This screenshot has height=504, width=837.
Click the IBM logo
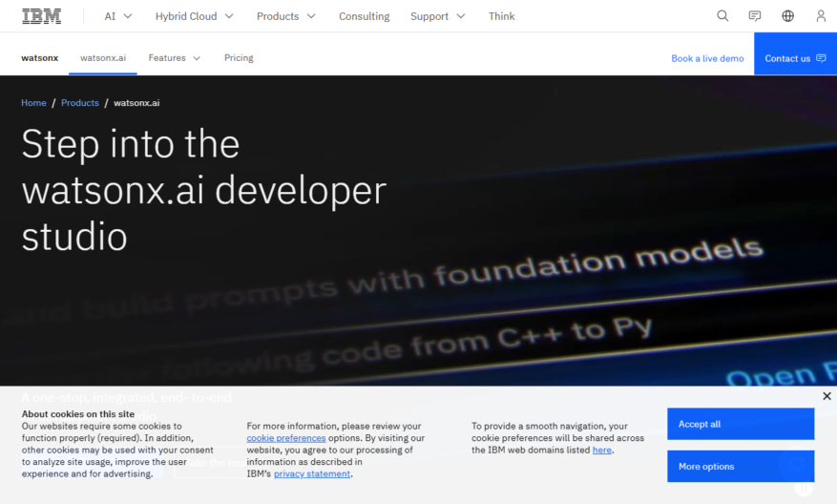42,16
